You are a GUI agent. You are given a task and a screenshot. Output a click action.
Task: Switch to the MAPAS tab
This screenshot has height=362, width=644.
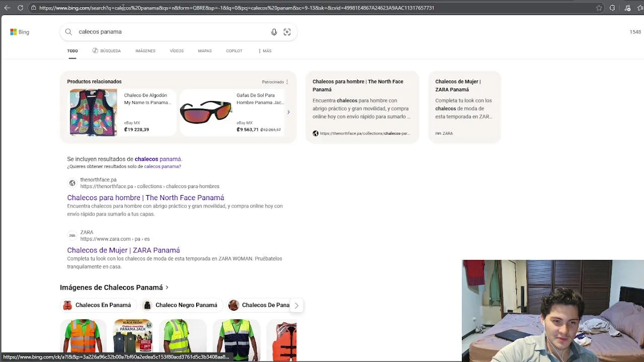(x=205, y=51)
